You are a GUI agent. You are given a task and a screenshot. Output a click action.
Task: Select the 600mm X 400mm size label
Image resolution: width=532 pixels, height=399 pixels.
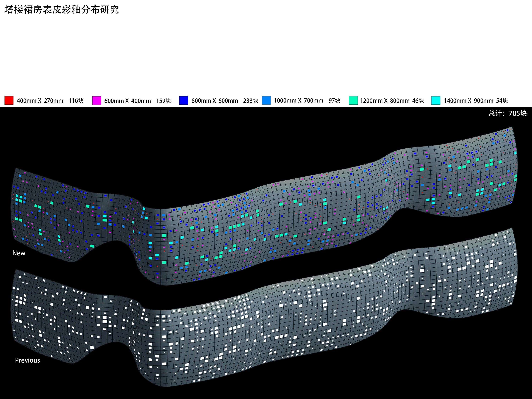point(128,101)
